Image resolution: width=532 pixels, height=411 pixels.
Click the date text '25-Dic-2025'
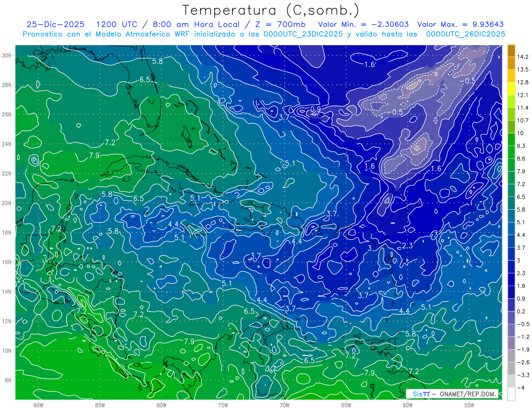pos(56,24)
